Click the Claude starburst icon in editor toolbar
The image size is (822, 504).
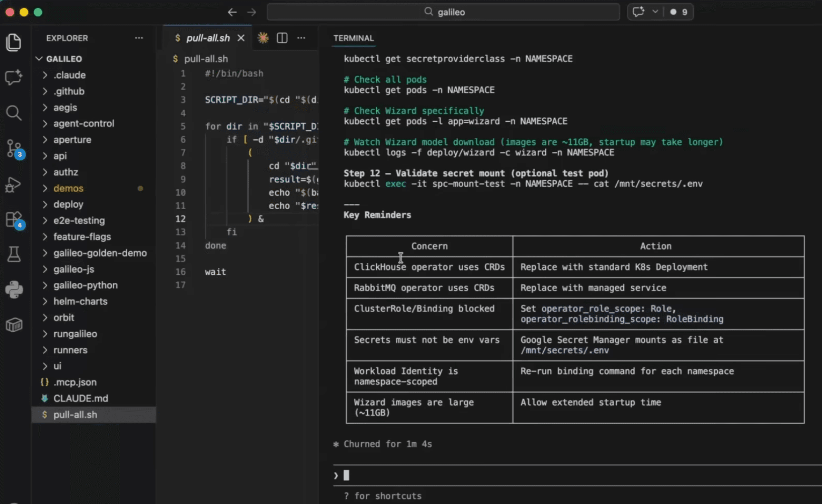point(263,38)
